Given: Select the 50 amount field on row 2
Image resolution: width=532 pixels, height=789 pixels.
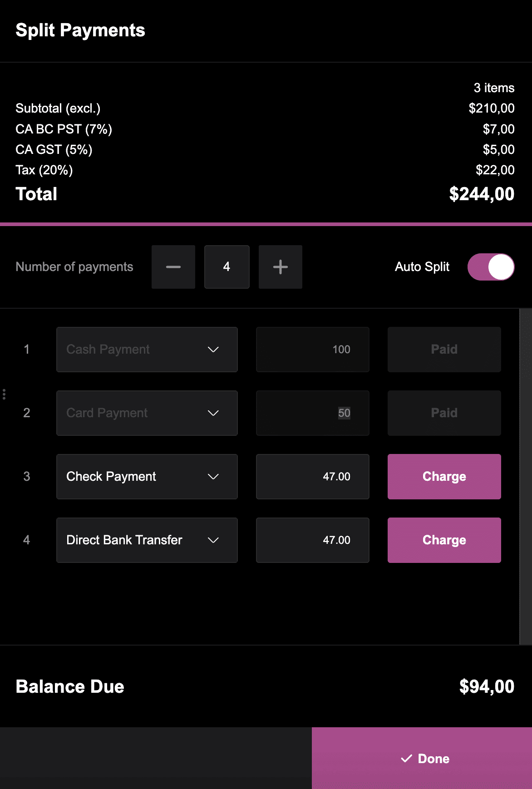Looking at the screenshot, I should [312, 413].
